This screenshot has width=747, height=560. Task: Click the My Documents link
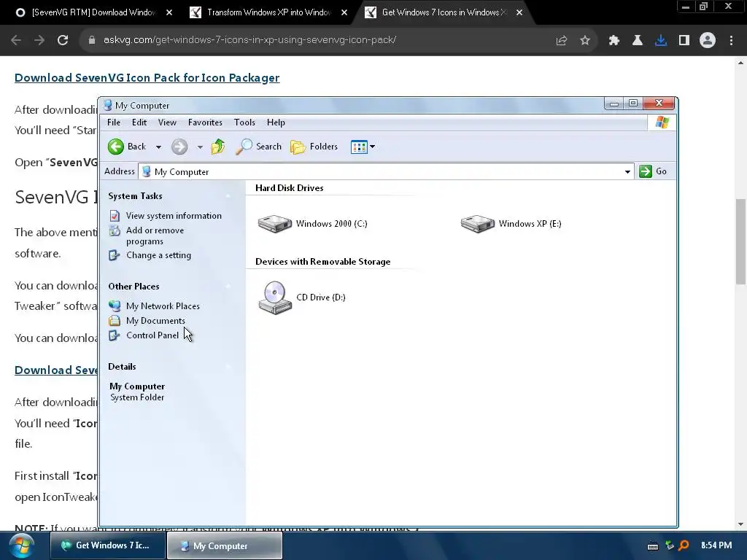pyautogui.click(x=155, y=321)
